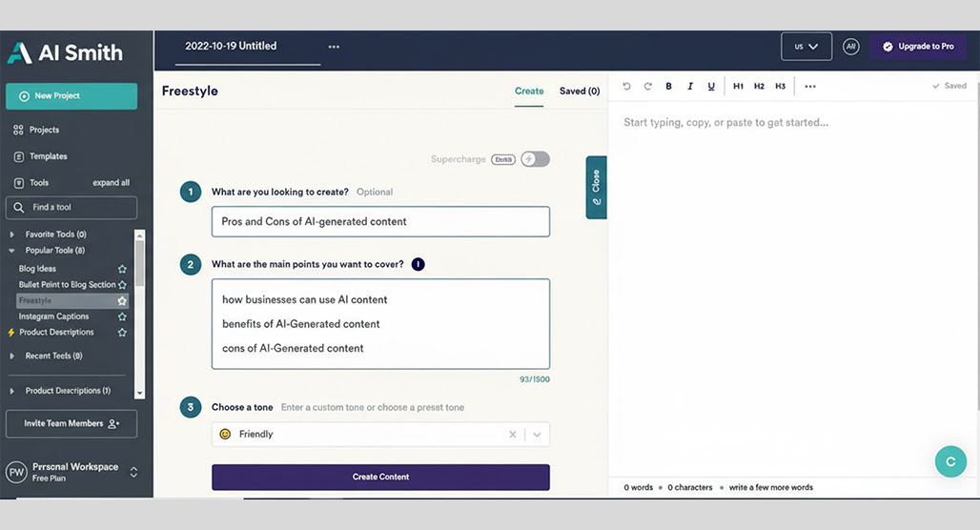Click the 2022-10-19 Untitled project title
The width and height of the screenshot is (980, 530).
coord(231,47)
